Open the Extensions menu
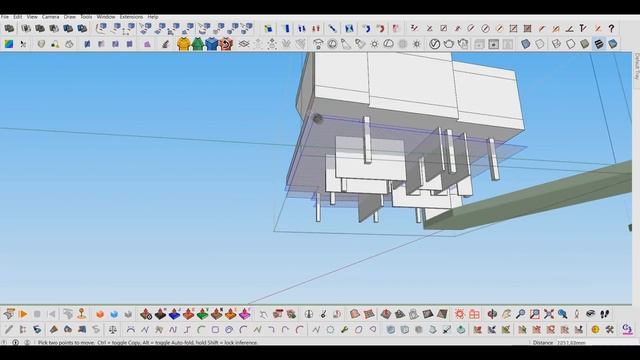640x360 pixels. (131, 17)
